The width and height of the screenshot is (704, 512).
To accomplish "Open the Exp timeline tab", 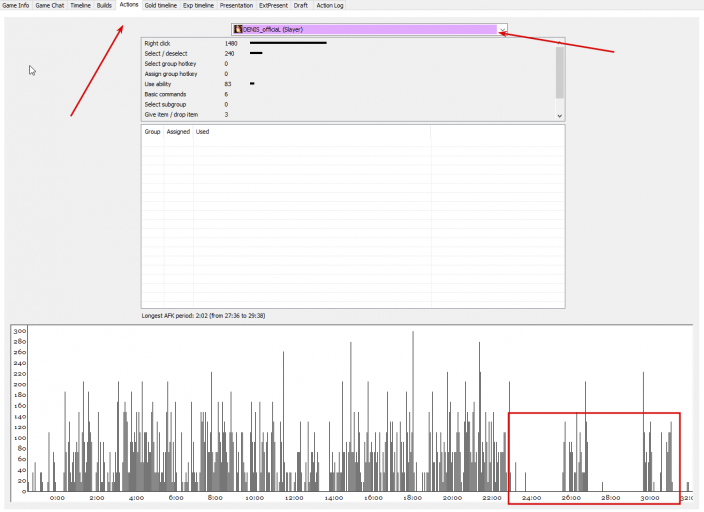I will pyautogui.click(x=198, y=5).
